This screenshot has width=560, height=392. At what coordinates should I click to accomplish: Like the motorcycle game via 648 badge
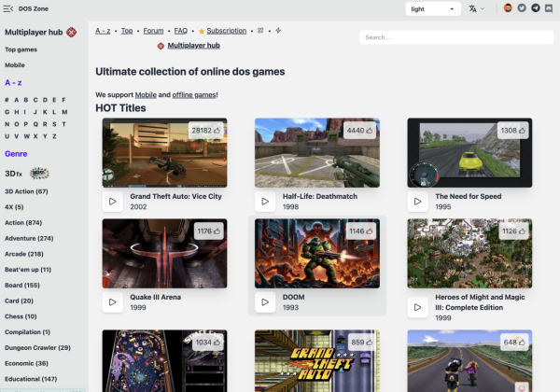(514, 343)
